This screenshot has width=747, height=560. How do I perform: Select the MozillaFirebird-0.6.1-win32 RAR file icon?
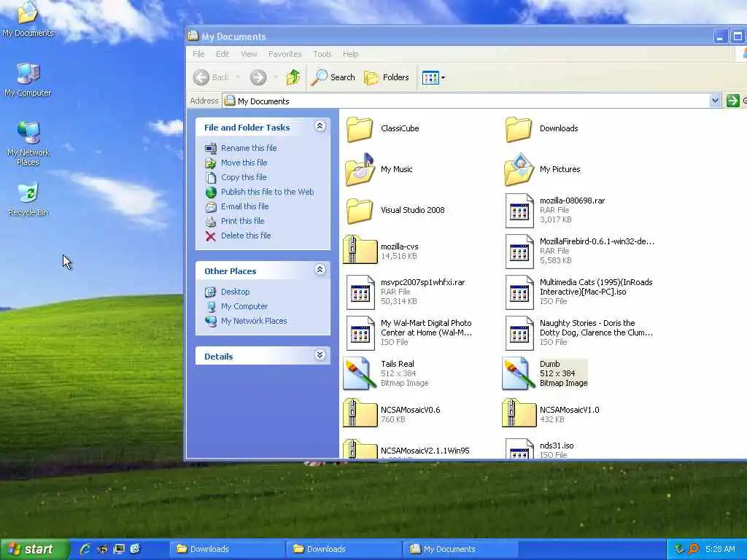point(519,252)
